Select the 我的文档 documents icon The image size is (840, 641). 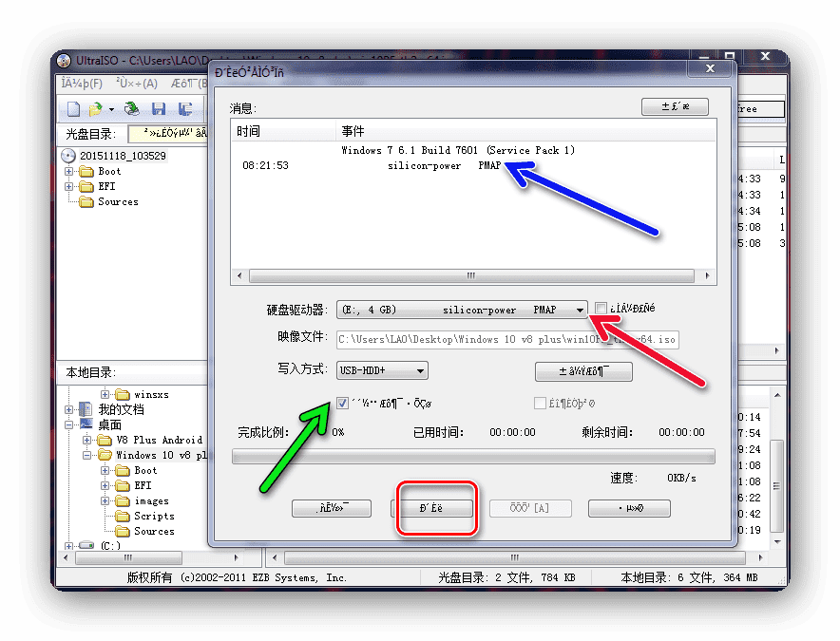tap(86, 409)
